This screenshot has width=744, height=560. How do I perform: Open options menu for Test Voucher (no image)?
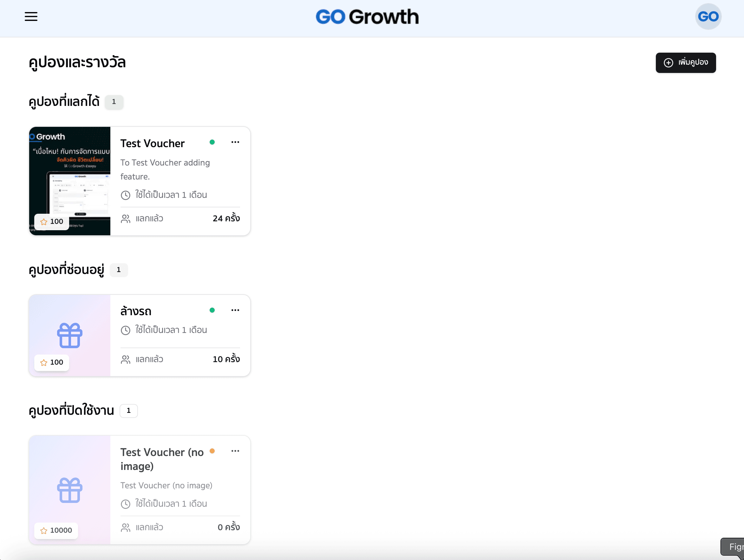235,451
